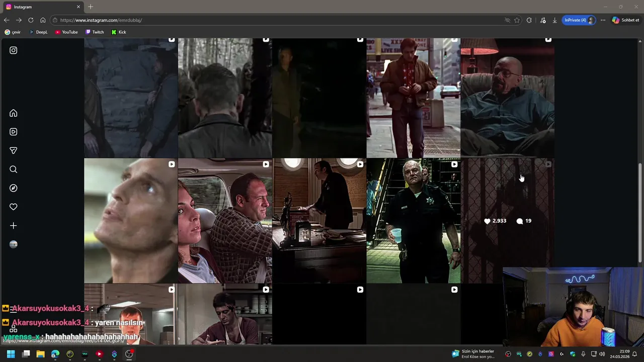Click browser Forward arrow
This screenshot has width=644, height=362.
pyautogui.click(x=19, y=20)
